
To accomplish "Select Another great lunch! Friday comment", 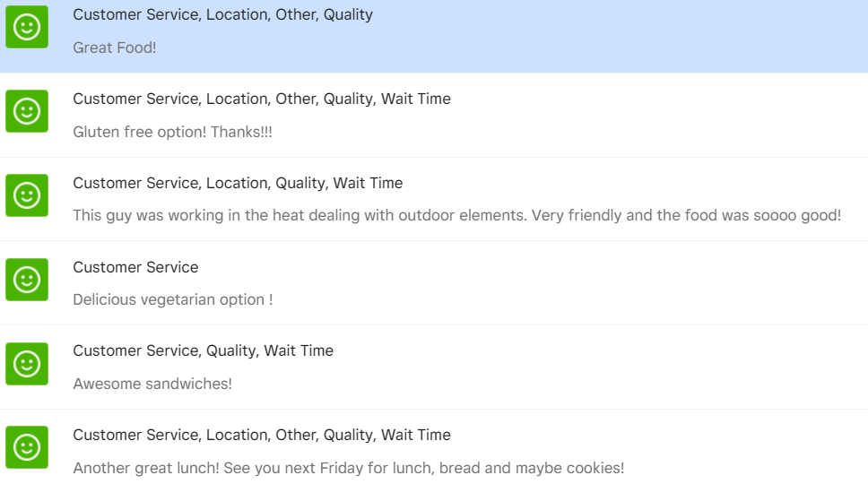I will 349,468.
